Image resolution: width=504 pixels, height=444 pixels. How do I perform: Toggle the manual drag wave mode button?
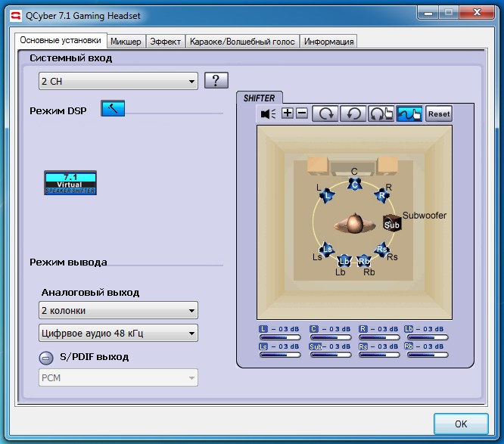point(409,113)
